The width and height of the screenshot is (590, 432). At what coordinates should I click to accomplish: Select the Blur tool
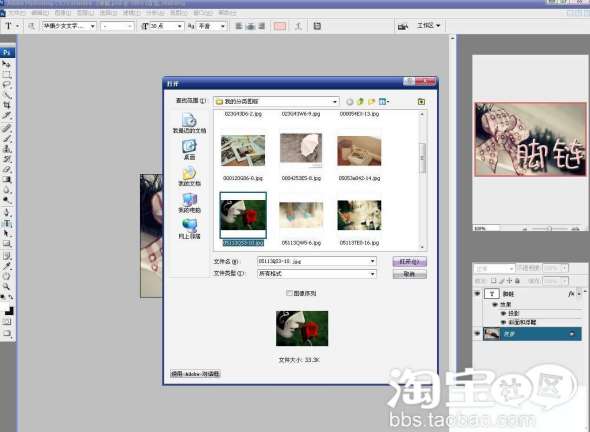tap(6, 189)
